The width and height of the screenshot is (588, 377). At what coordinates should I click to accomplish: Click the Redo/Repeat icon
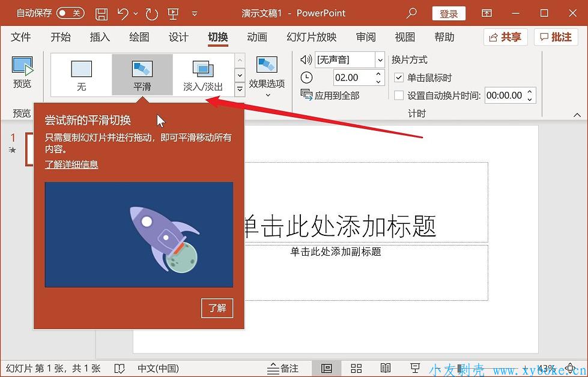coord(151,13)
